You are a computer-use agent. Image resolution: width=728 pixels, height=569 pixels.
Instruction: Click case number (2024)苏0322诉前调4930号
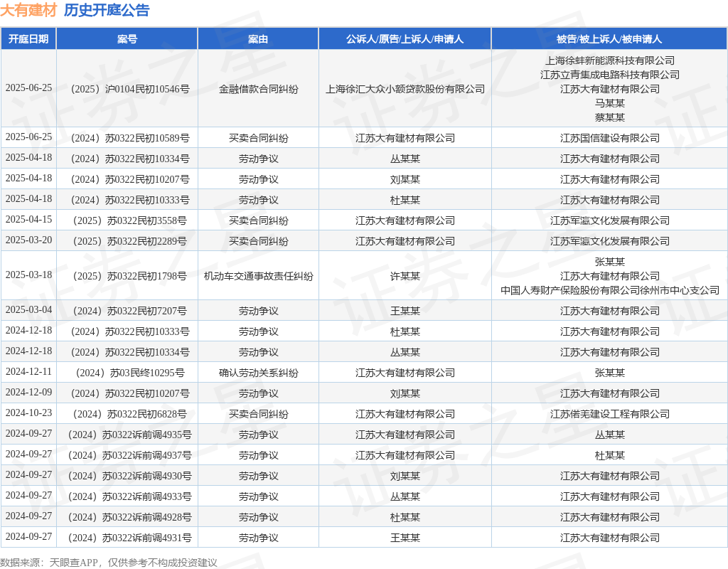[129, 476]
